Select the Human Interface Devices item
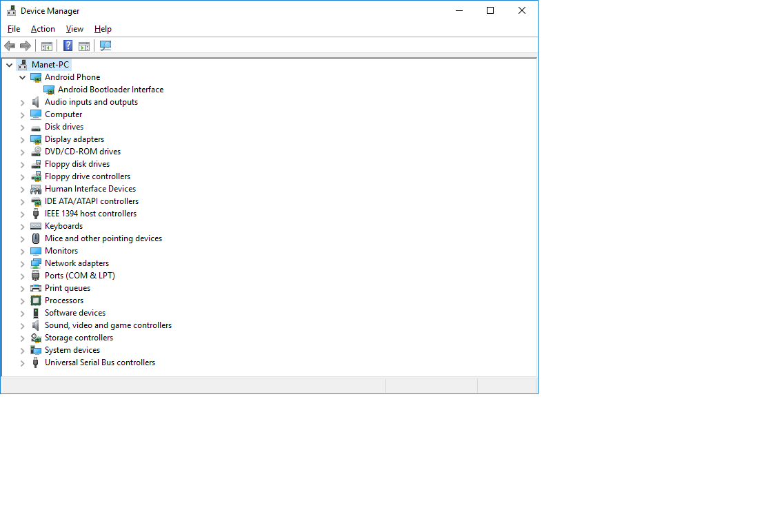Image resolution: width=764 pixels, height=532 pixels. tap(90, 189)
